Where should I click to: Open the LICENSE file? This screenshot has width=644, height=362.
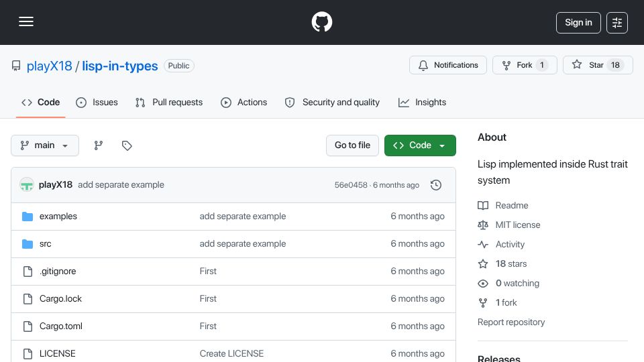[58, 354]
